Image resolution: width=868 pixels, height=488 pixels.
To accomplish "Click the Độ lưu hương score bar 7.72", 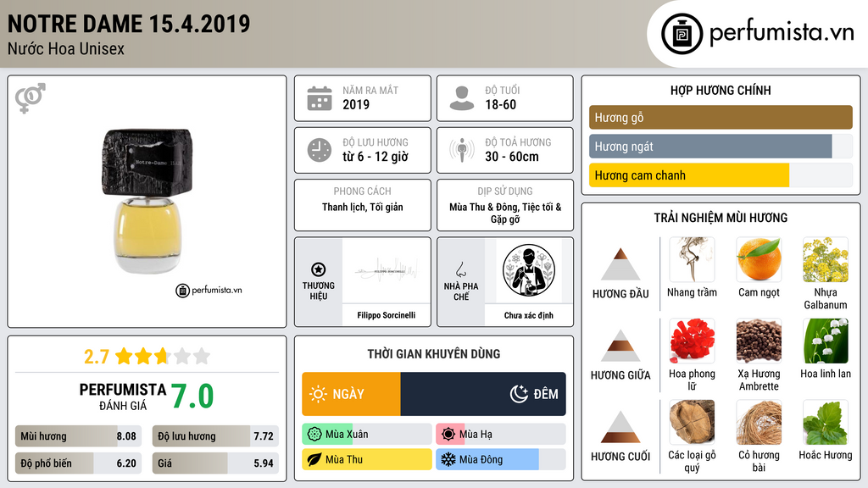I will coord(215,436).
